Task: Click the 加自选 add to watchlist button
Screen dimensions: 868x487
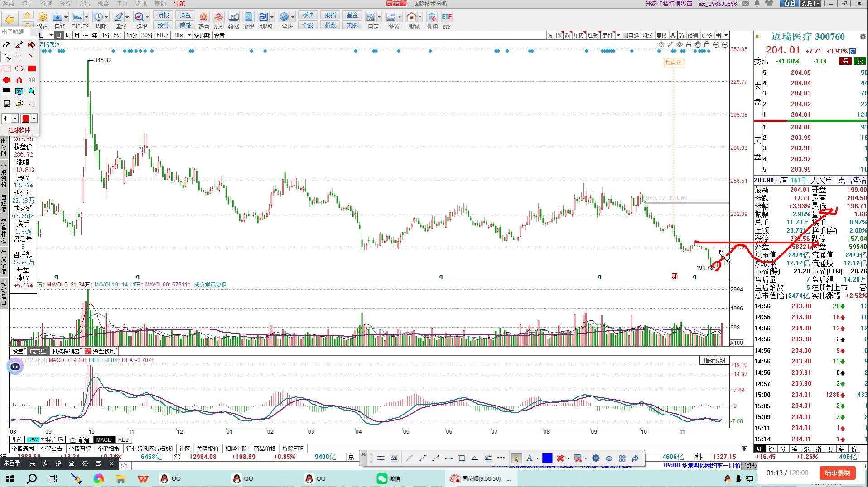Action: pos(673,63)
